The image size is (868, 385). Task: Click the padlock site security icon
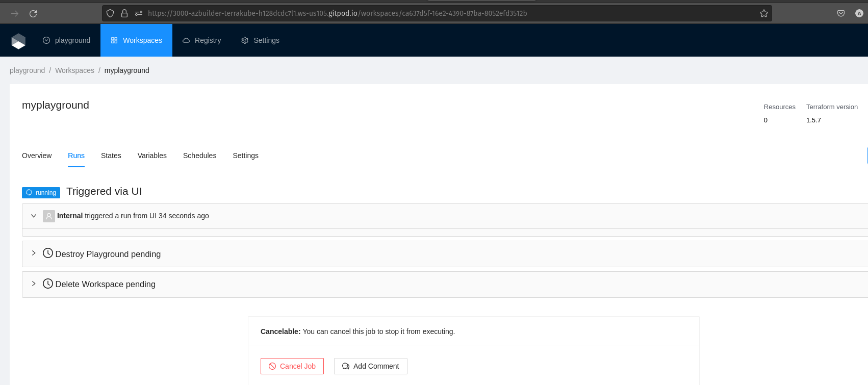124,14
